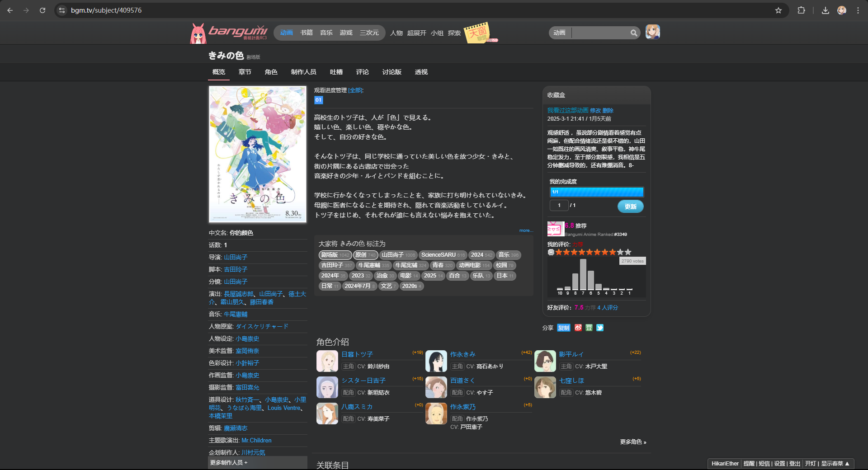Open 七窪しほ character avatar
This screenshot has height=470, width=868.
point(545,387)
